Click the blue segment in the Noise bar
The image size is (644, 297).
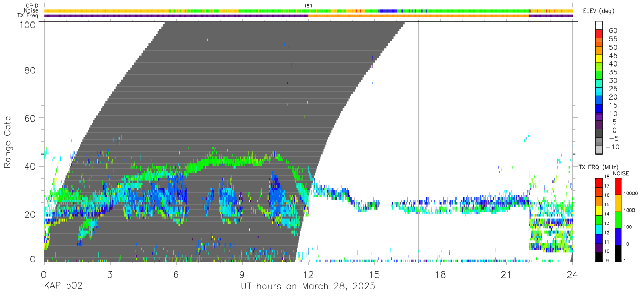[x=387, y=10]
